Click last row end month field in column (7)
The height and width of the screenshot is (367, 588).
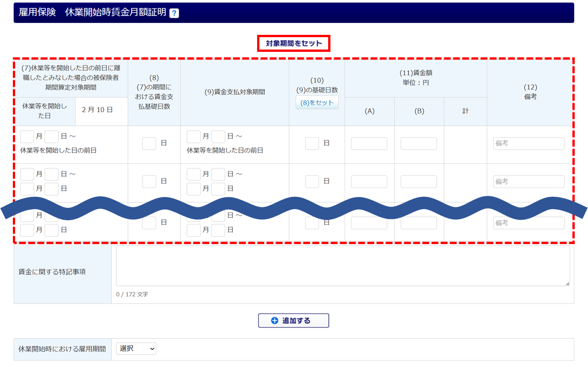click(27, 230)
